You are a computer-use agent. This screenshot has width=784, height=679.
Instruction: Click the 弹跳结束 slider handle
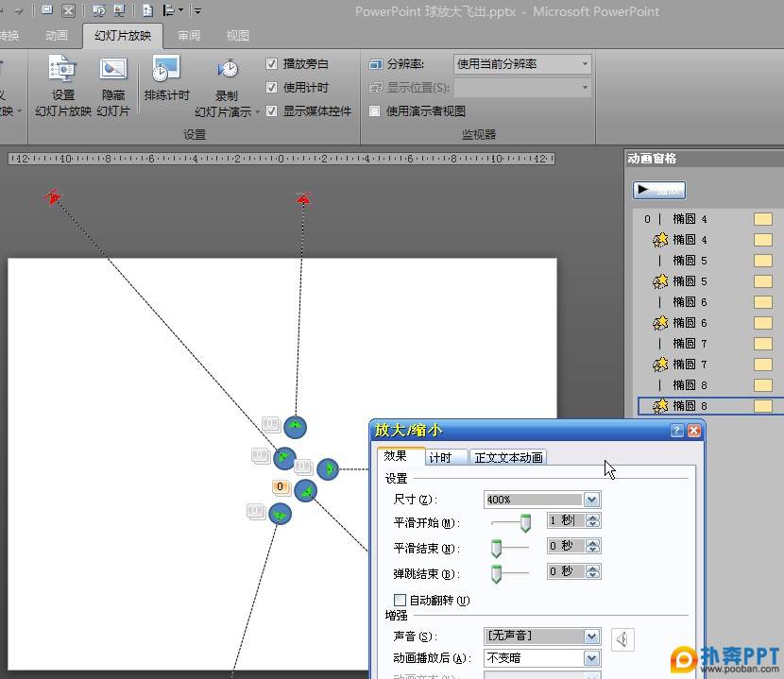[x=496, y=573]
